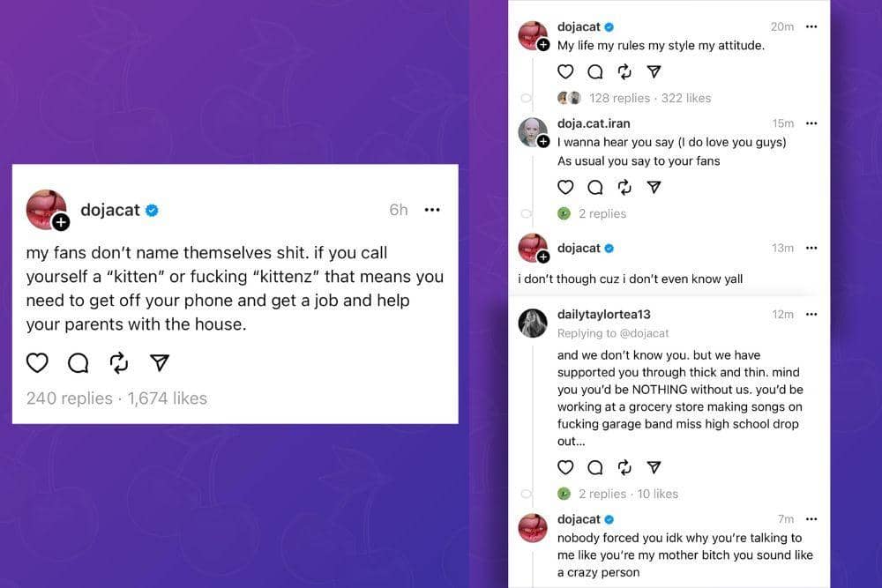Open dailytaylortea13's profile picture
882x588 pixels.
[x=532, y=324]
